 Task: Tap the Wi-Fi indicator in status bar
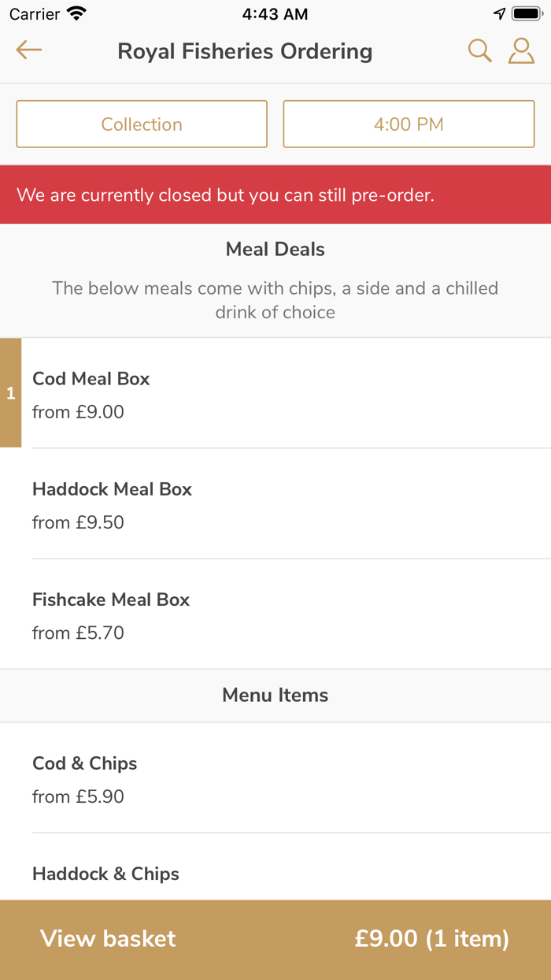click(75, 13)
